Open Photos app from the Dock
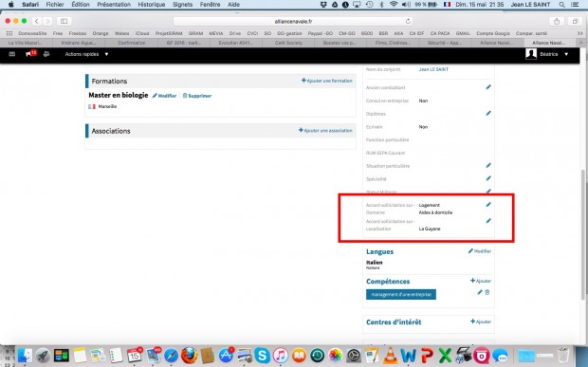The width and height of the screenshot is (588, 367). pyautogui.click(x=335, y=355)
